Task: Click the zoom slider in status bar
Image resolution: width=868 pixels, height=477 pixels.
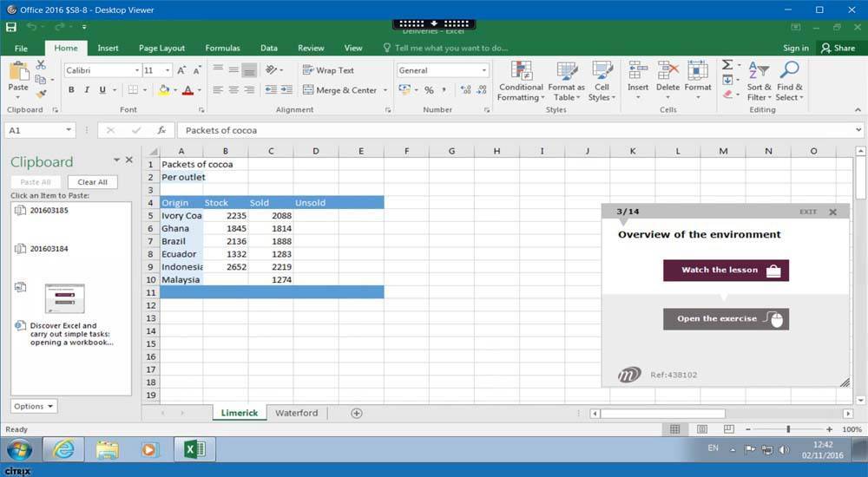Action: pyautogui.click(x=788, y=429)
